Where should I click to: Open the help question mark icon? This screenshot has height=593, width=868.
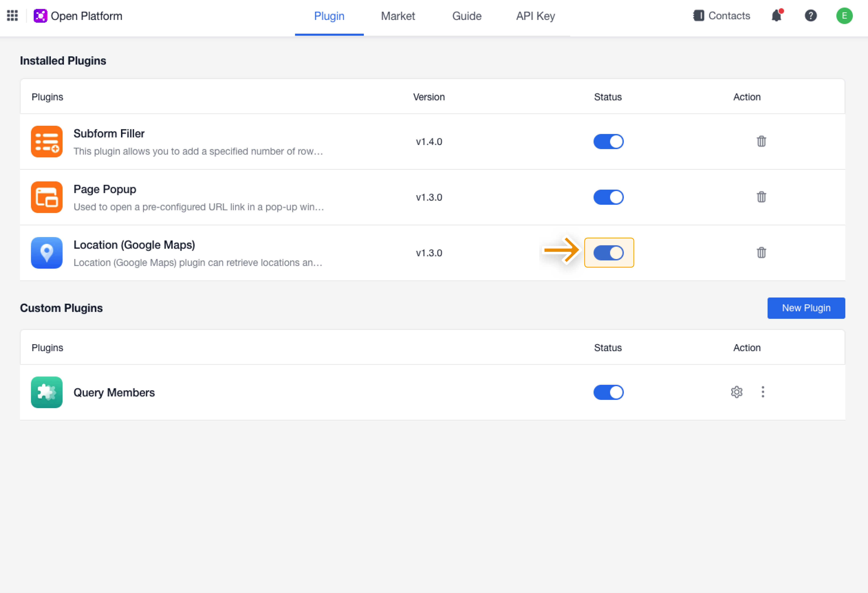click(x=810, y=16)
